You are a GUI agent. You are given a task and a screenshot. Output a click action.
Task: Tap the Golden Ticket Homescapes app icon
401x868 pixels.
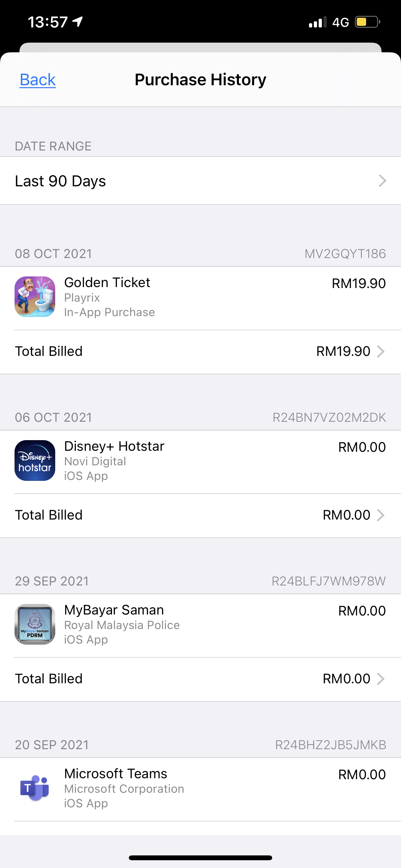pos(35,297)
